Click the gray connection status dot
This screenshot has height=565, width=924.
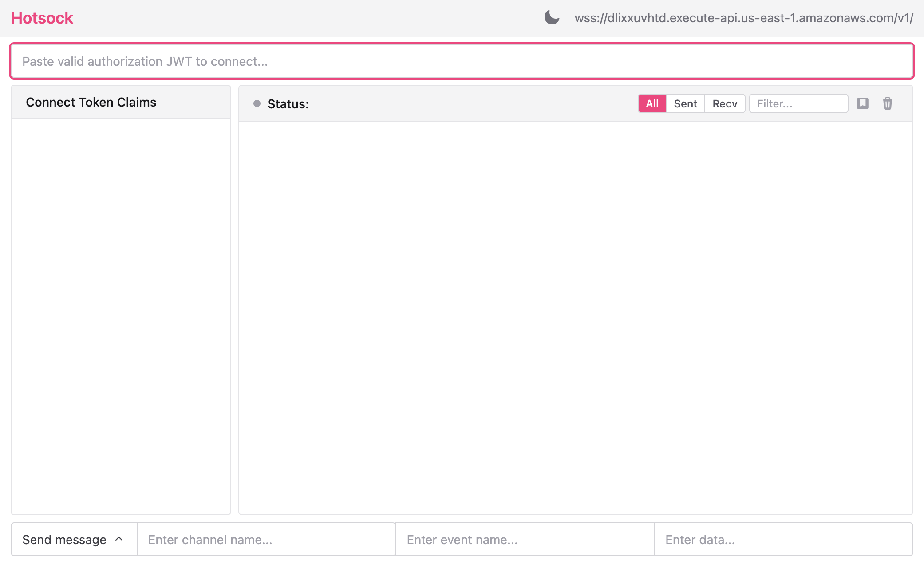(x=257, y=103)
